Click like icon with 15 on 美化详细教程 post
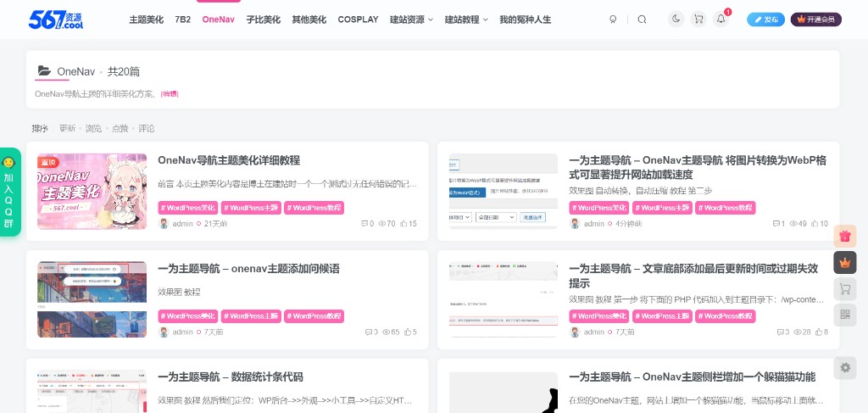The image size is (868, 413). tap(404, 224)
